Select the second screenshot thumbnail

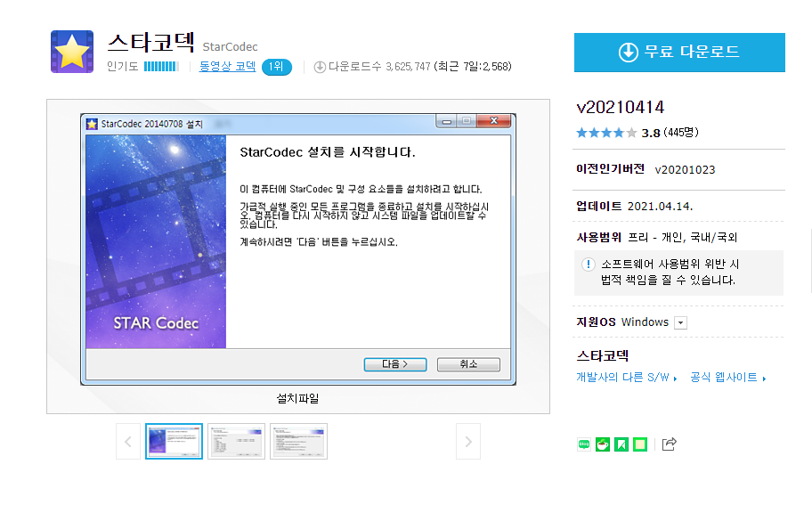(x=236, y=441)
